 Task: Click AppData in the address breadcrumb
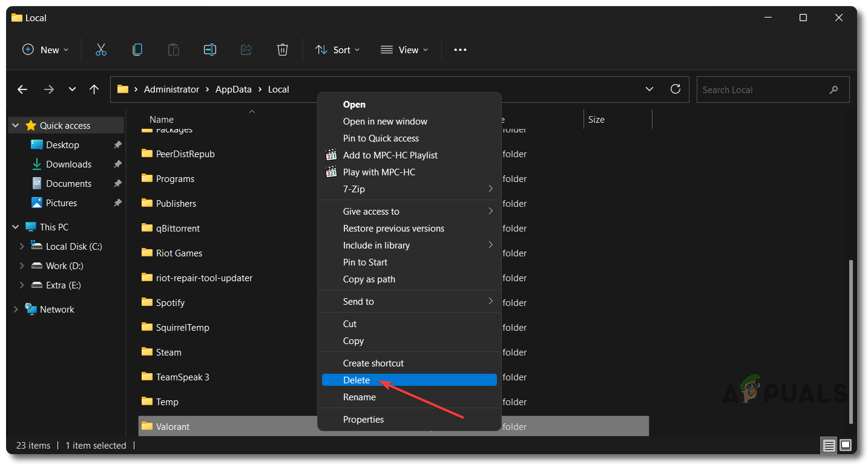[x=233, y=89]
